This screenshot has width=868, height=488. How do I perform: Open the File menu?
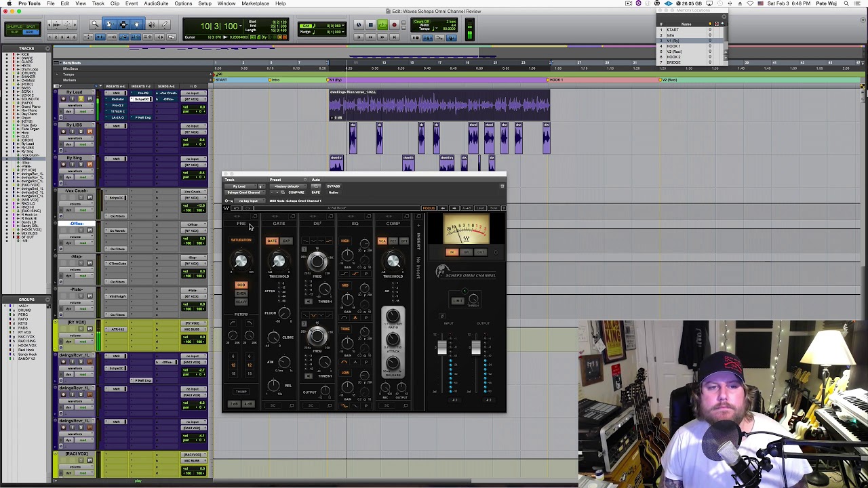(50, 3)
